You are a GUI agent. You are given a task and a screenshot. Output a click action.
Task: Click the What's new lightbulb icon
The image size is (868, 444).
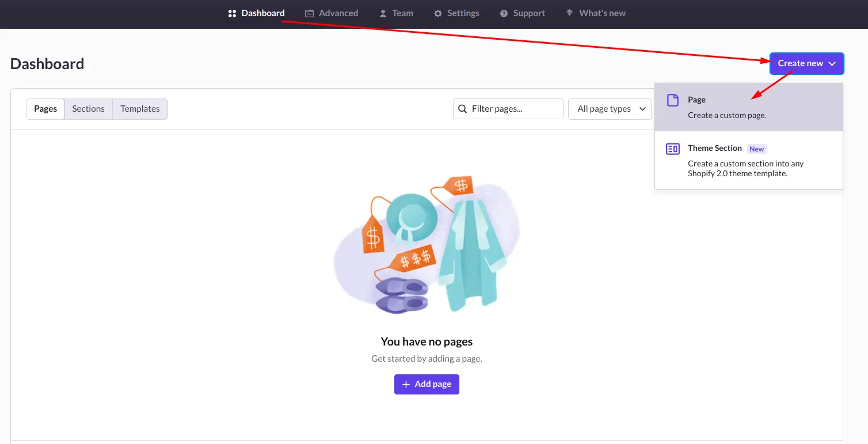pos(569,13)
